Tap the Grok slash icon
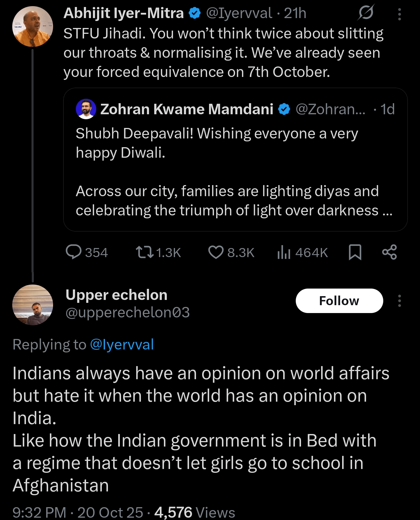 [366, 13]
